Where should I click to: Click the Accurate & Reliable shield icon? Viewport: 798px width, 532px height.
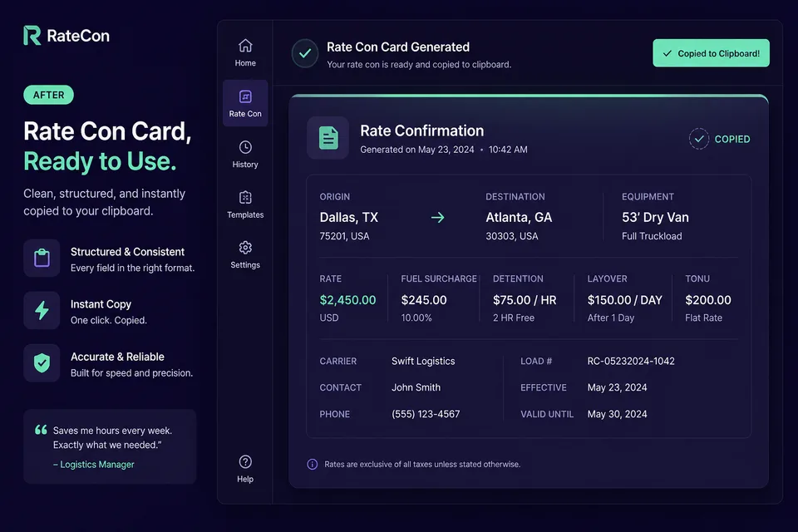[x=42, y=363]
